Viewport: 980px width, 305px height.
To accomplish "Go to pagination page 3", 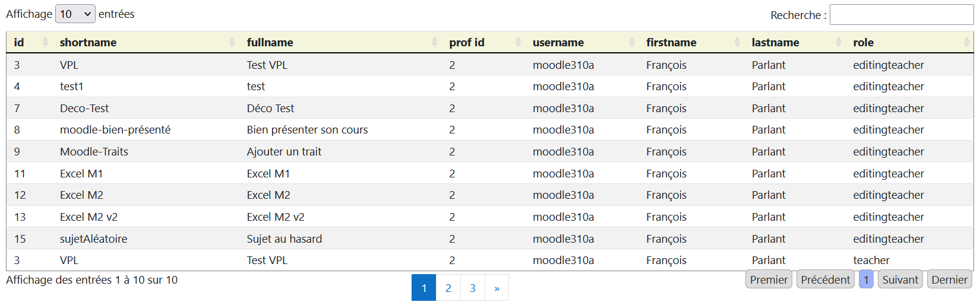I will click(473, 288).
